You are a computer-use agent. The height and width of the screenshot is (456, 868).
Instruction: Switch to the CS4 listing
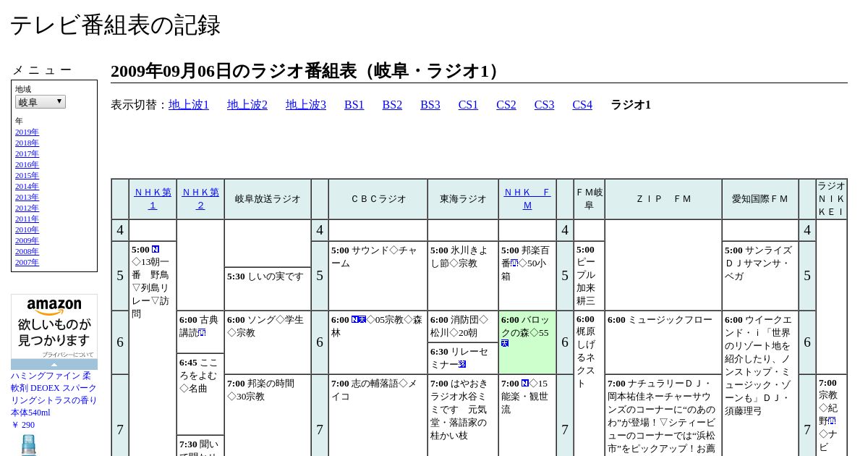tap(582, 105)
